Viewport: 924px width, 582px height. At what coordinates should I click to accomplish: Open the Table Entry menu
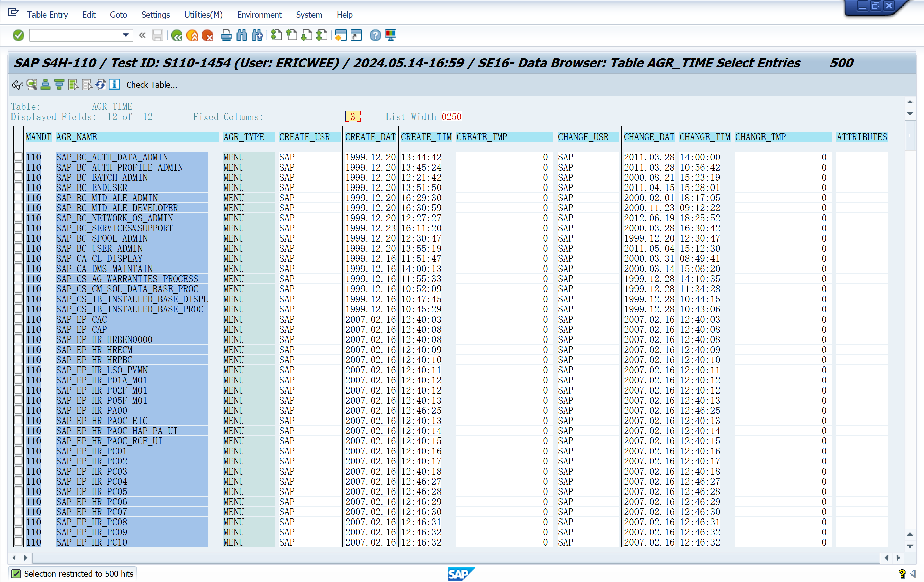tap(47, 15)
